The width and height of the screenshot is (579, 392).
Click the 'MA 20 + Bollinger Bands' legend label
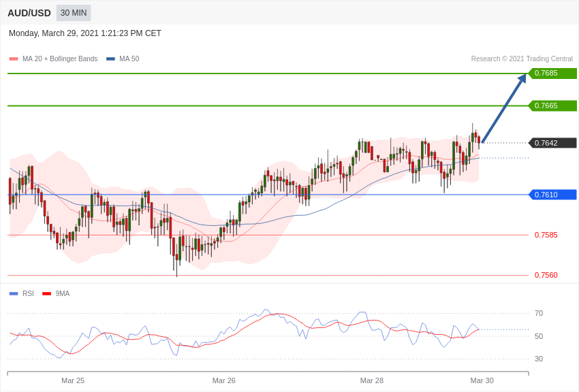tap(60, 59)
